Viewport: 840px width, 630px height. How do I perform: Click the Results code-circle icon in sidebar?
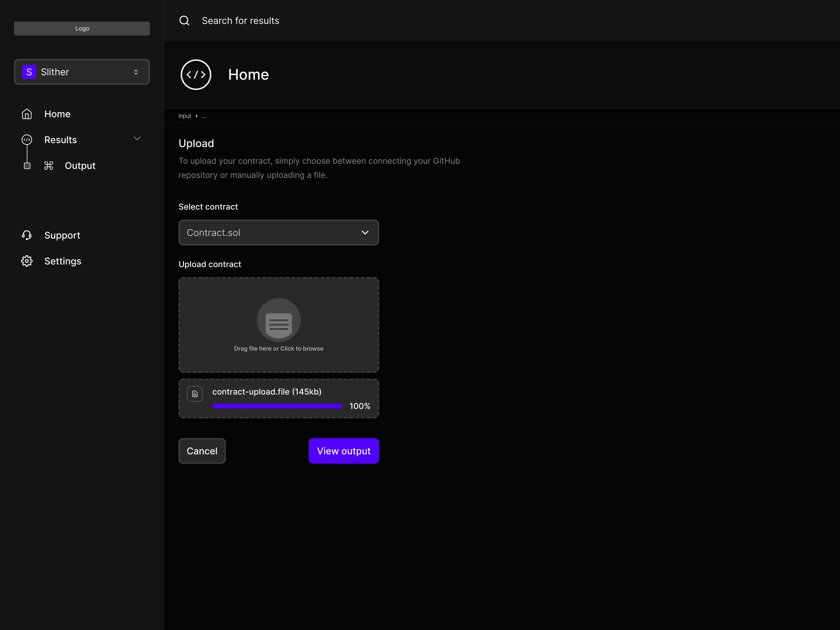[x=27, y=140]
